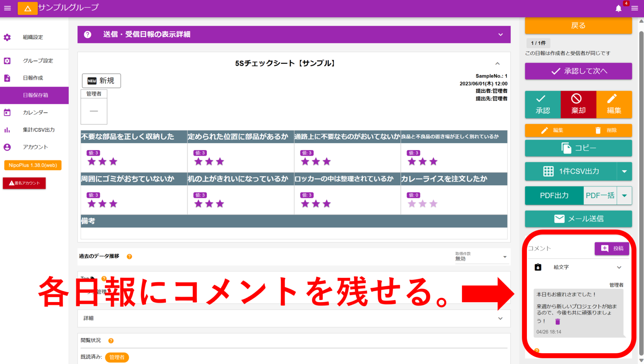The image size is (644, 364).
Task: Click the 承認 (approve) checkmark icon
Action: [x=541, y=99]
